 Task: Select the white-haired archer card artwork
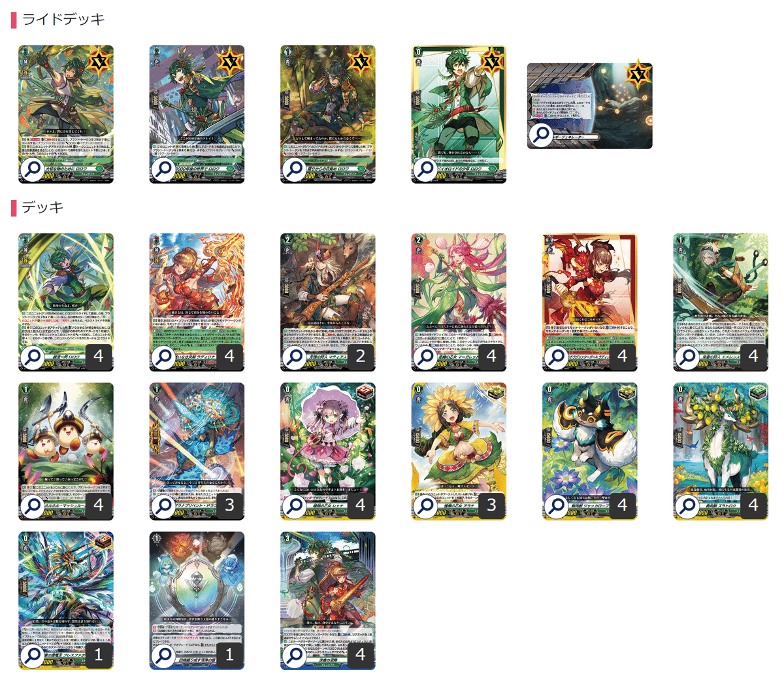pyautogui.click(x=721, y=303)
